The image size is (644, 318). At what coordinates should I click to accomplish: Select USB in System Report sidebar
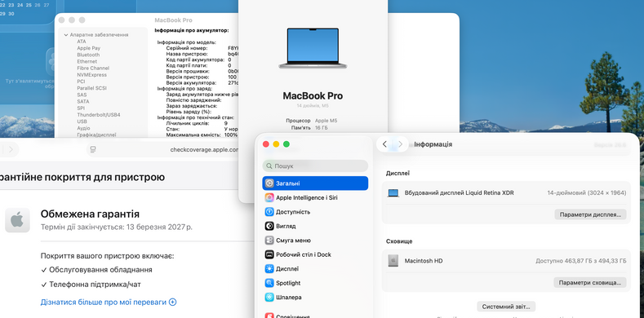click(82, 121)
